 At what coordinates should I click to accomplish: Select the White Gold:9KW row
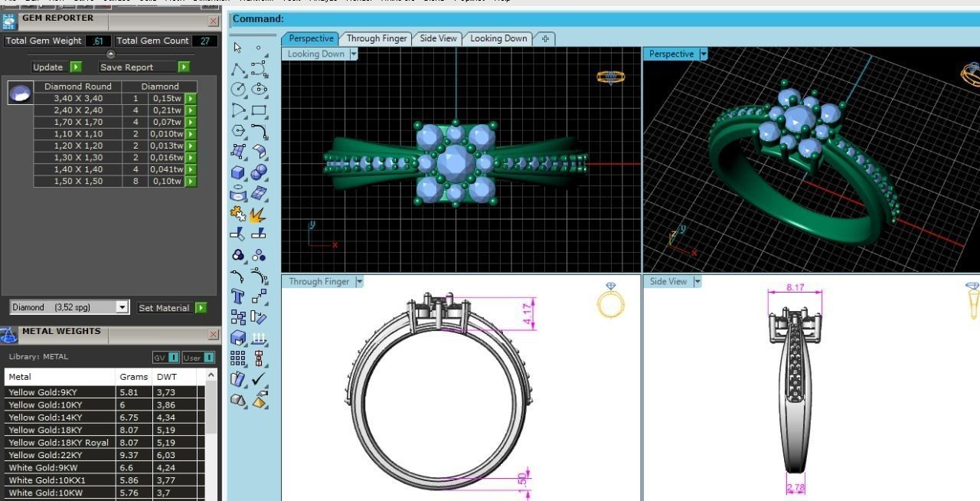104,468
